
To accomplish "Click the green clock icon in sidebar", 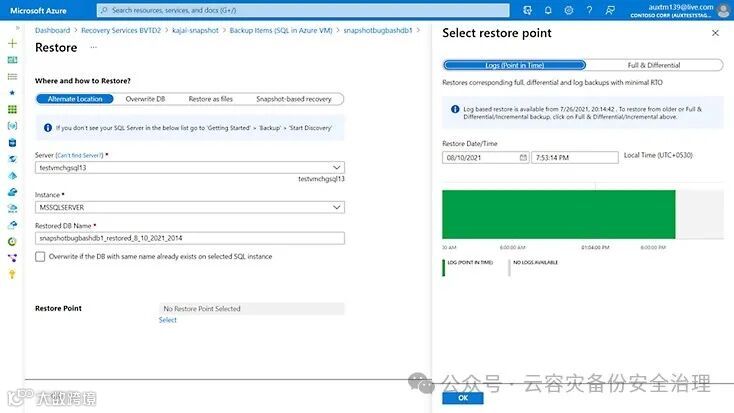I will [13, 242].
